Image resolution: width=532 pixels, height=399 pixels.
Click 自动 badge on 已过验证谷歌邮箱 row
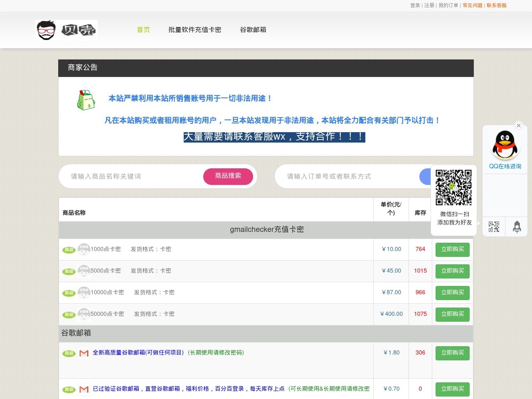[69, 389]
